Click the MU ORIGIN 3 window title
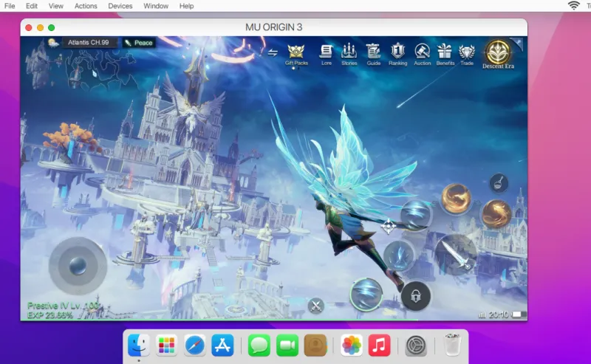Screen dimensions: 591x364 coord(273,27)
